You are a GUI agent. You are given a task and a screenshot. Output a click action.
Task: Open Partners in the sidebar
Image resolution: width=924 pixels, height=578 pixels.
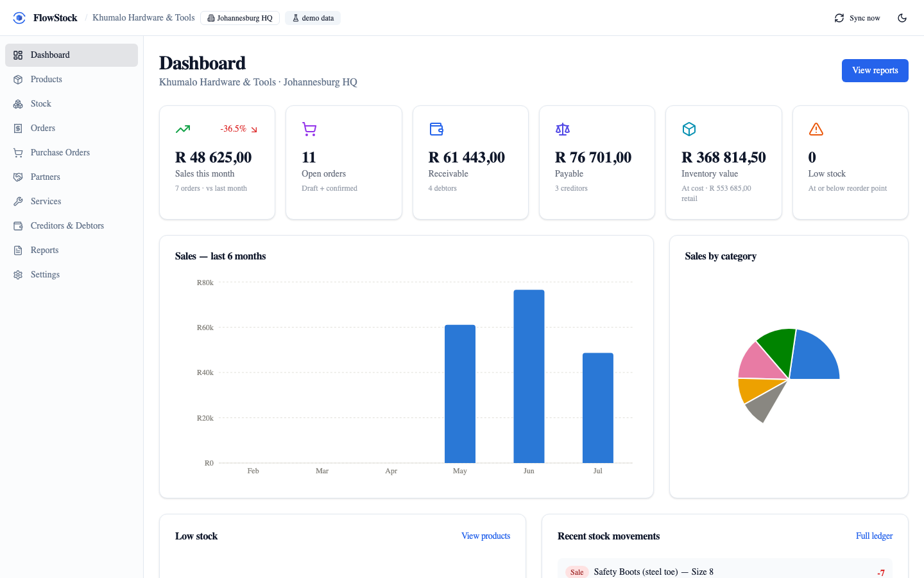coord(71,177)
